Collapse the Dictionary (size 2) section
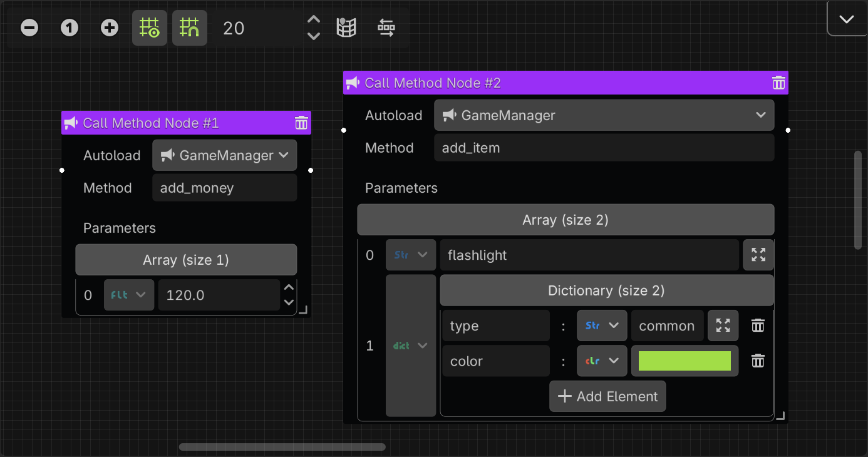The image size is (868, 457). pos(606,290)
